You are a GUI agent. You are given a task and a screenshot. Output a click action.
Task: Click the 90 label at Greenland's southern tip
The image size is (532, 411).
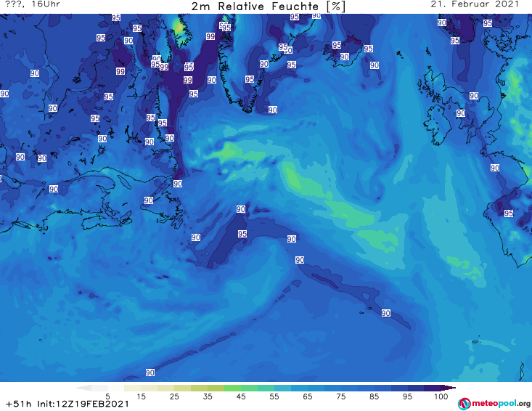point(273,110)
